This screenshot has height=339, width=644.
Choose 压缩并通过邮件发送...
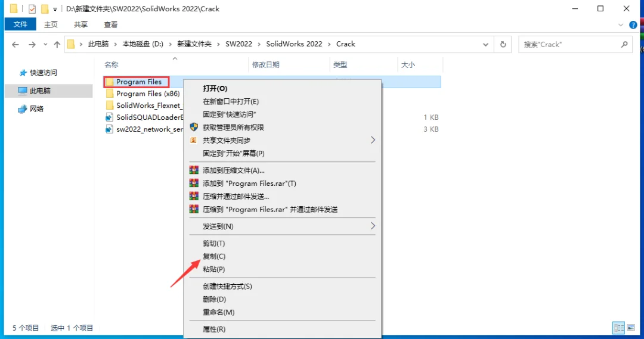(x=282, y=197)
